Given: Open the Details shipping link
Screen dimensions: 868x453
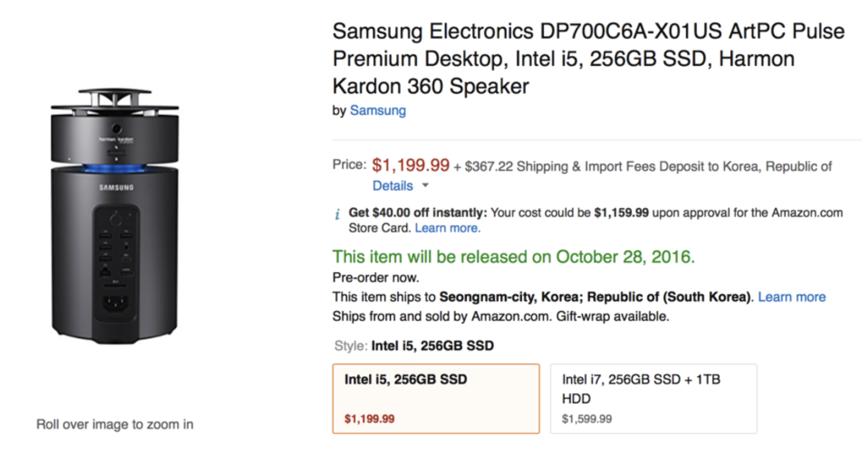Looking at the screenshot, I should [392, 186].
